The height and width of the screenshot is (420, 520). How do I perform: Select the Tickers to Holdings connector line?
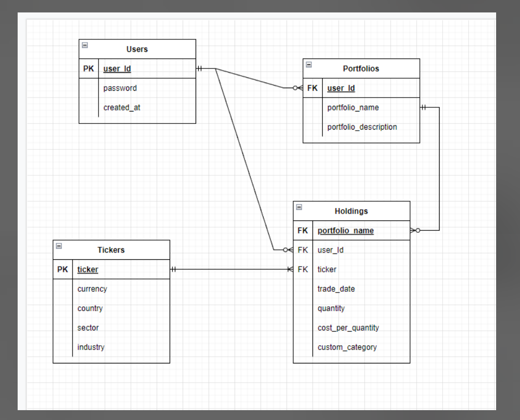[x=231, y=269]
